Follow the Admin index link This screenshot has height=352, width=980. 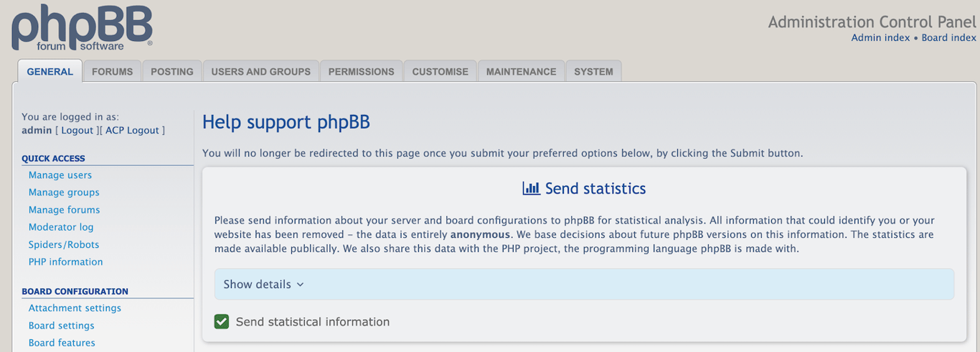click(x=880, y=38)
